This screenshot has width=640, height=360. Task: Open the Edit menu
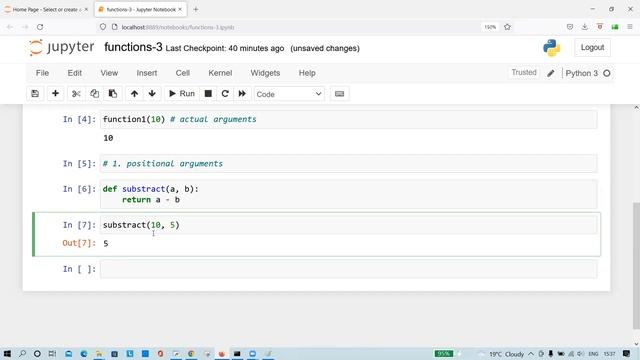pos(75,73)
